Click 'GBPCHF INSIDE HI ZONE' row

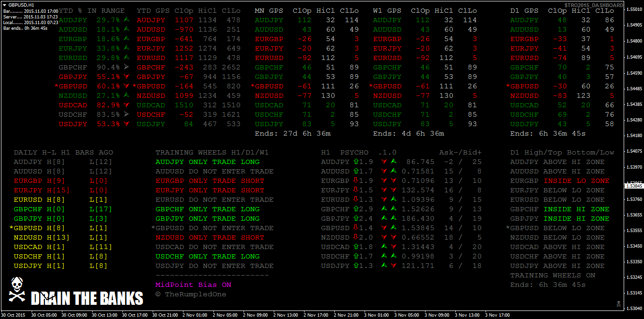[x=559, y=209]
